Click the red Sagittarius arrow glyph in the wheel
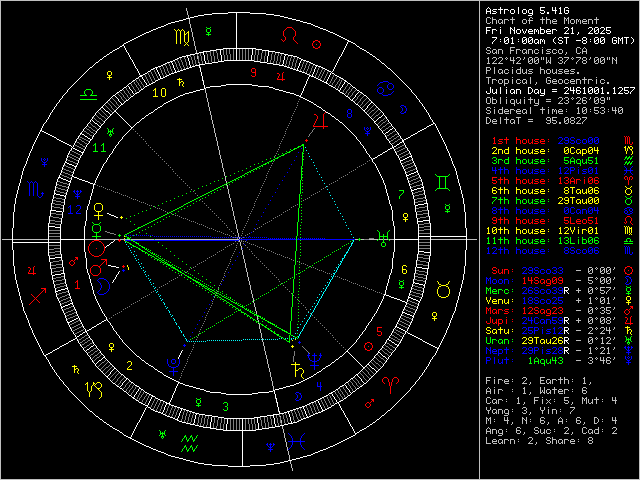 (x=38, y=296)
